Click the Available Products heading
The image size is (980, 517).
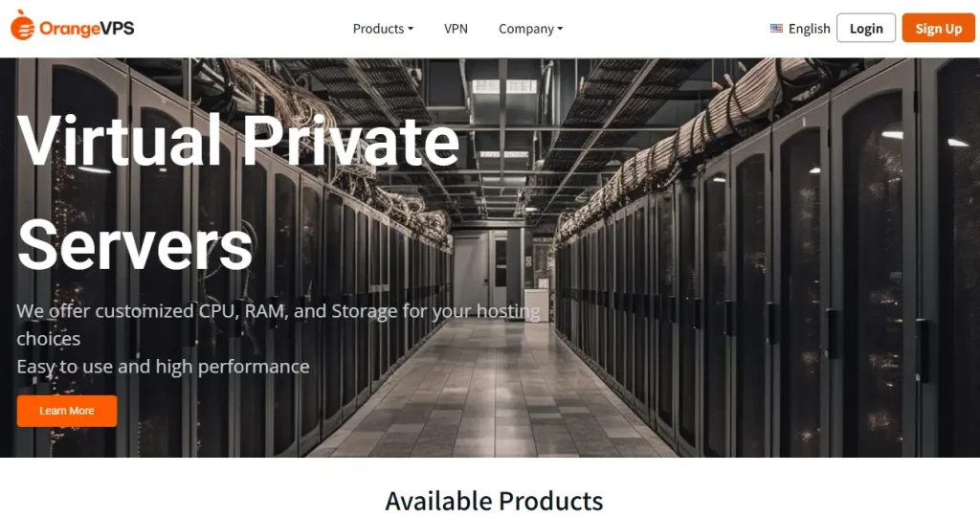click(x=494, y=501)
